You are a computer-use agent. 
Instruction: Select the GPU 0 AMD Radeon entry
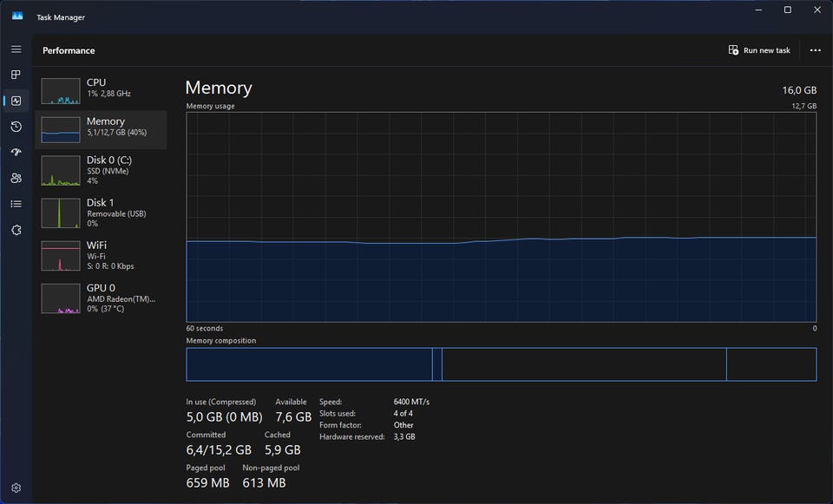coord(101,298)
